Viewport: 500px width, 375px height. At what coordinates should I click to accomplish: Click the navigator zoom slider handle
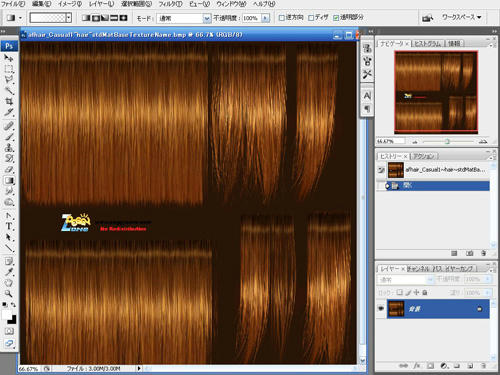[447, 142]
